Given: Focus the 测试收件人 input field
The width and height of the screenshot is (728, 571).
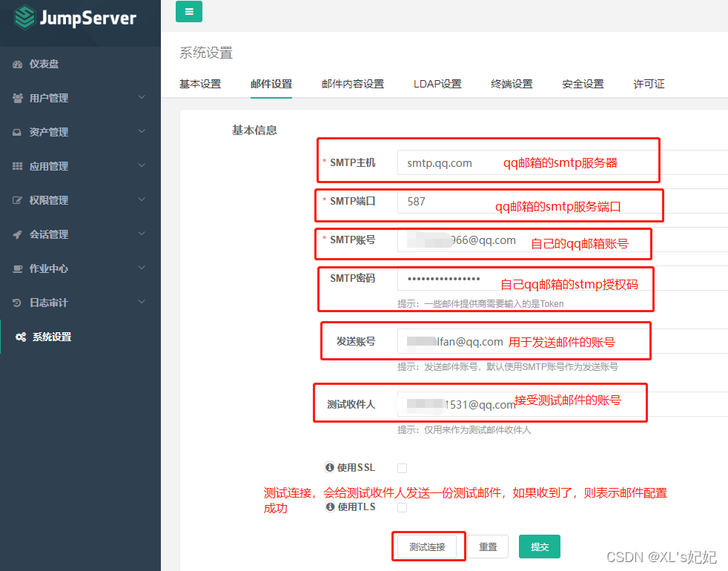Looking at the screenshot, I should [x=563, y=404].
